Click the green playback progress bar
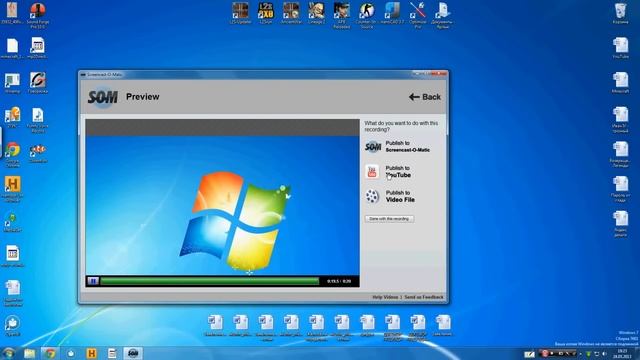Screen dimensions: 640x360 210,281
